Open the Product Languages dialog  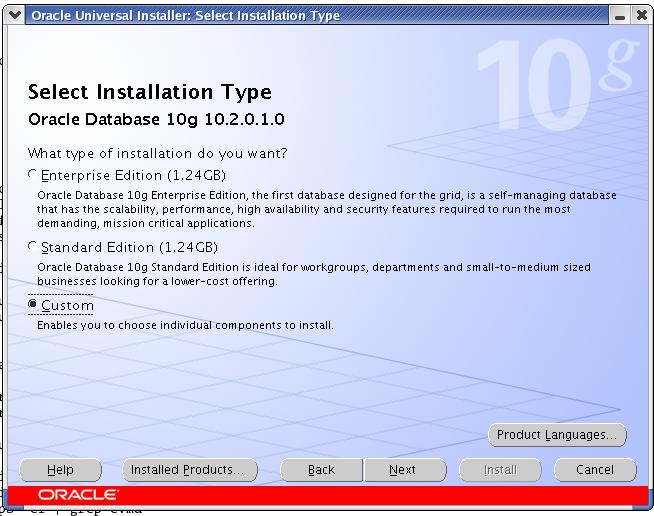point(557,435)
